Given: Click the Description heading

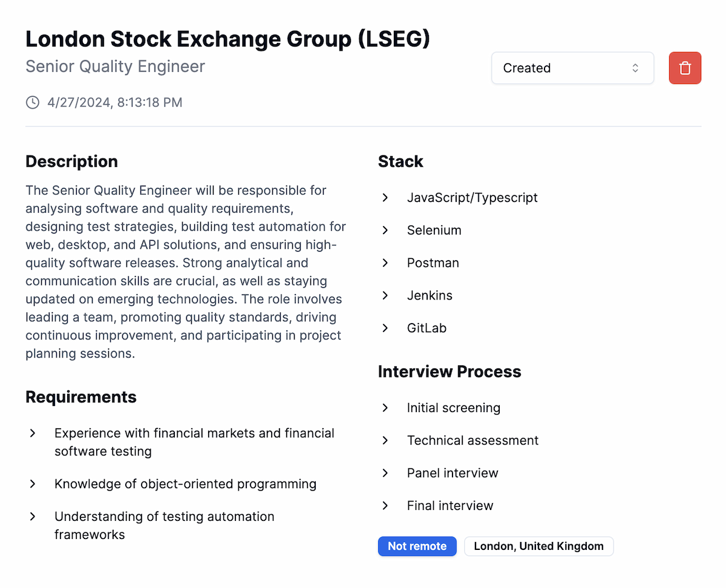Looking at the screenshot, I should pos(72,162).
